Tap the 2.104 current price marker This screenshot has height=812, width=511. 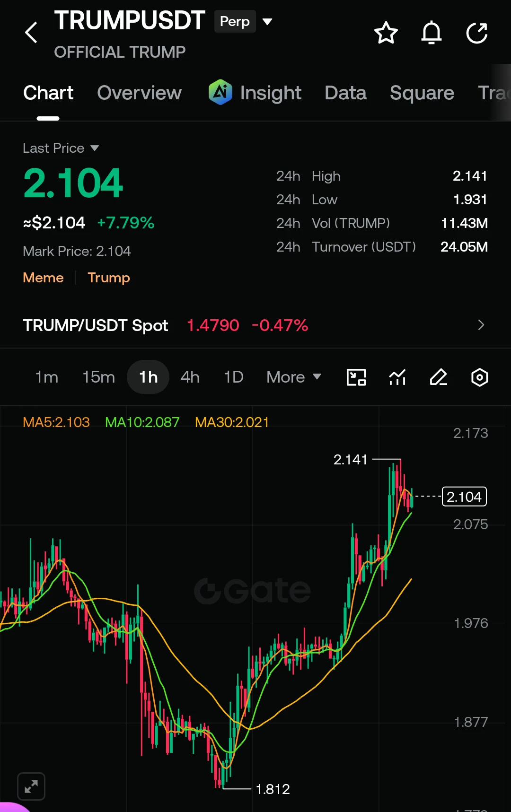(x=464, y=497)
